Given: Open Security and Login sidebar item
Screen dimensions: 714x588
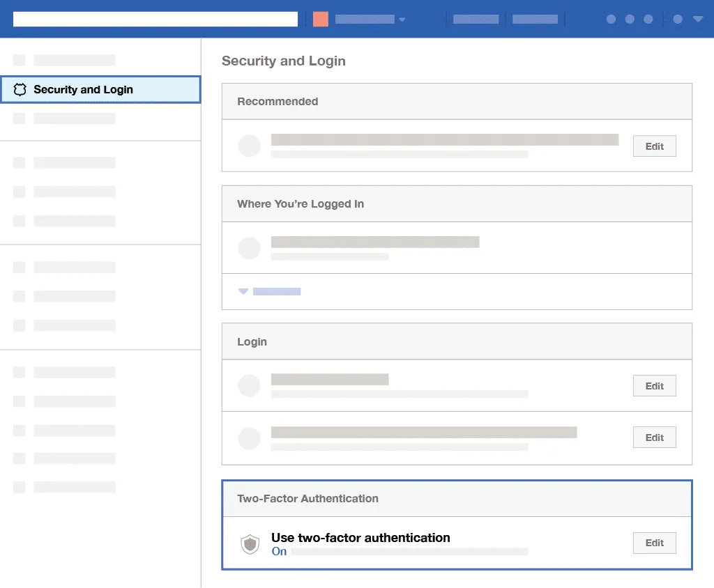Looking at the screenshot, I should pyautogui.click(x=100, y=90).
